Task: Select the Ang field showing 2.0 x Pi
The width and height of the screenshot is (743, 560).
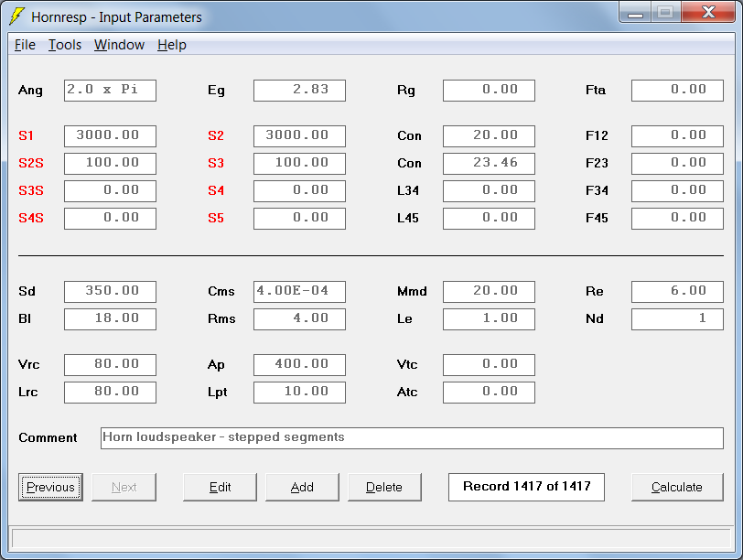Action: [x=110, y=90]
